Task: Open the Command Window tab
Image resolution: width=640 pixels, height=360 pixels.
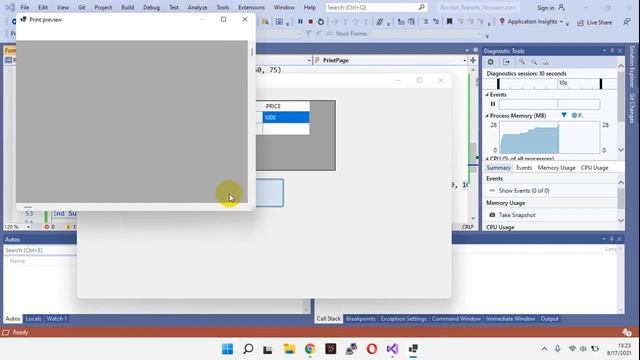Action: [x=456, y=319]
